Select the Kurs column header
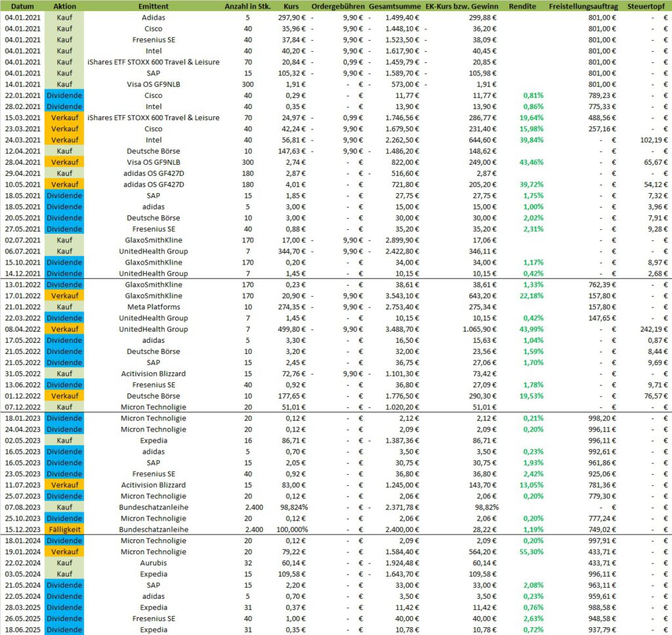This screenshot has width=672, height=635. [291, 6]
